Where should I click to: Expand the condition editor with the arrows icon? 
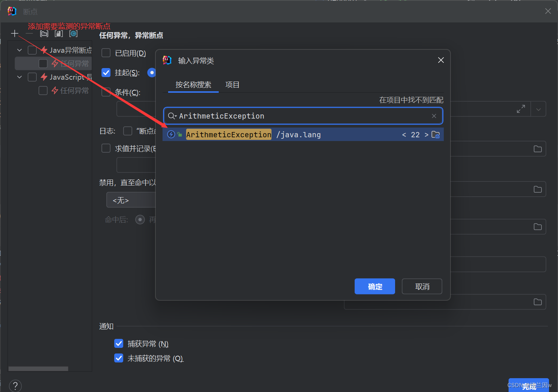click(x=521, y=109)
